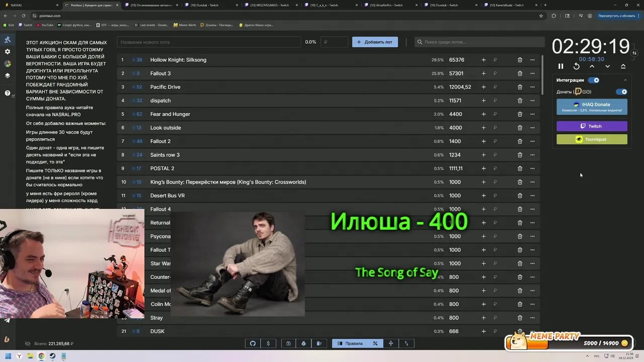The image size is (644, 362).
Task: Add amount to Look outside plus
Action: [x=484, y=128]
